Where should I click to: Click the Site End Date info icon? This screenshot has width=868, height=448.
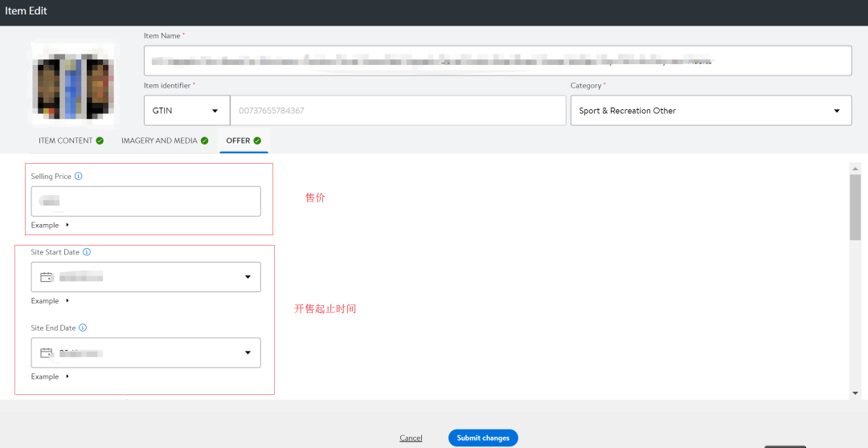(83, 328)
